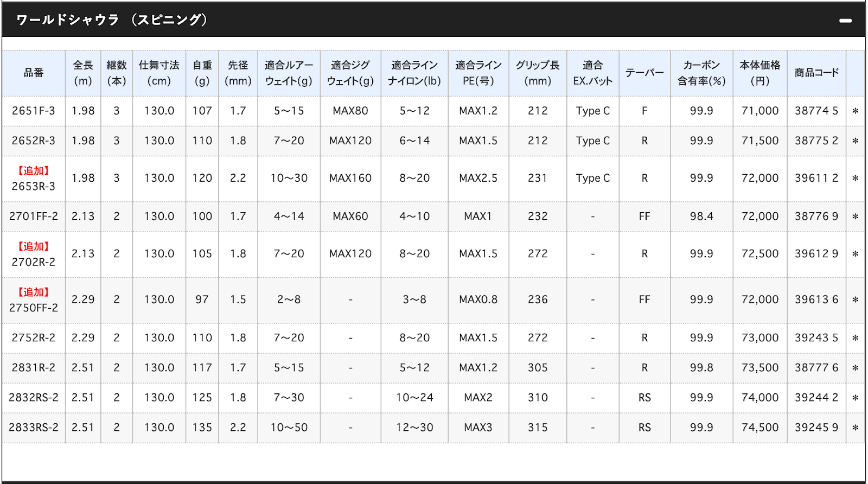Click product code 38774 5

click(x=816, y=111)
